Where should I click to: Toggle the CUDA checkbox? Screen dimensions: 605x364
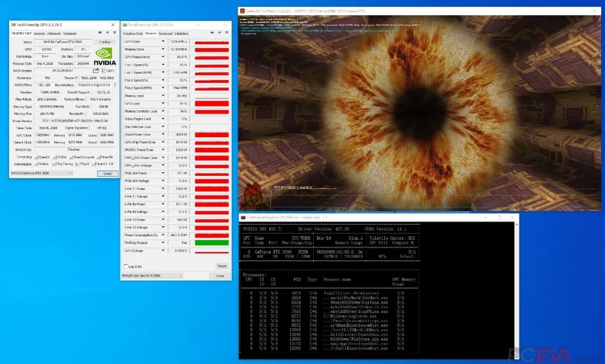pyautogui.click(x=55, y=157)
